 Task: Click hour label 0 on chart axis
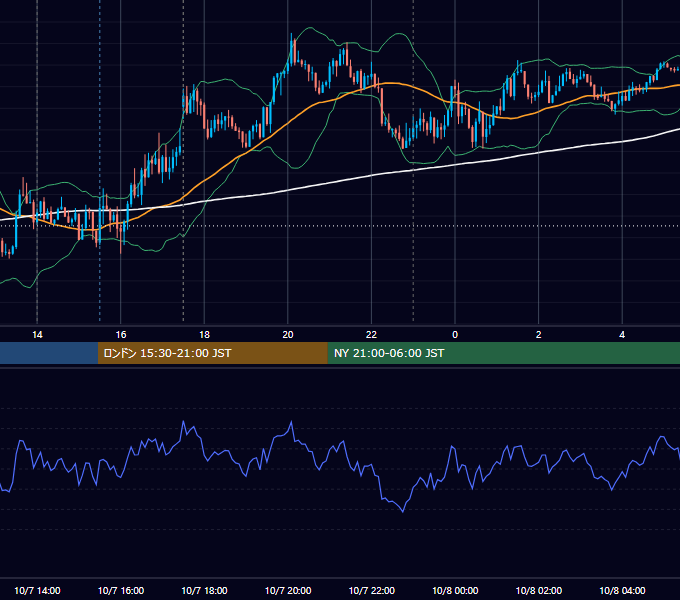(x=455, y=335)
